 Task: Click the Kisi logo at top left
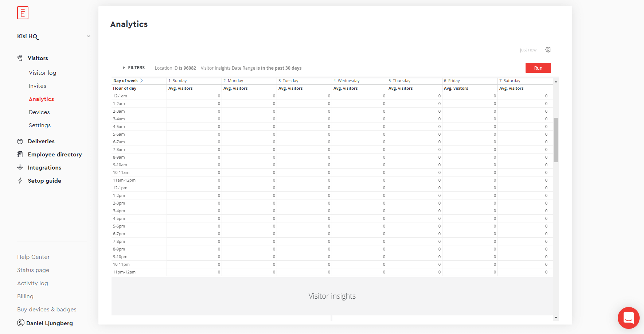[x=23, y=13]
